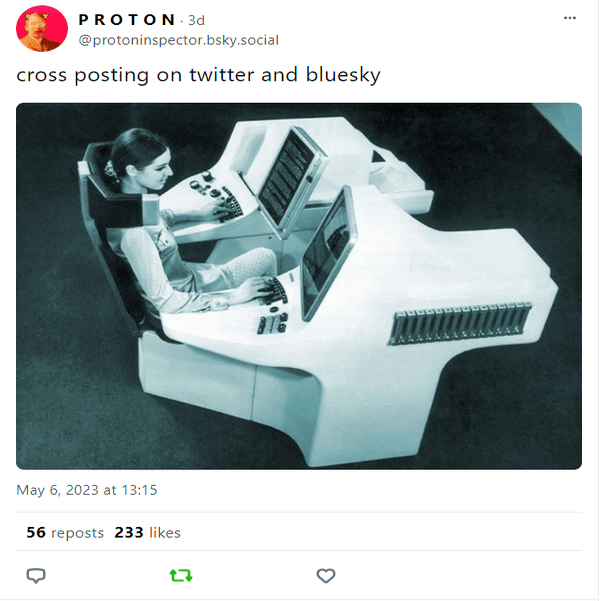
Task: Click the PROTON display name
Action: click(127, 20)
